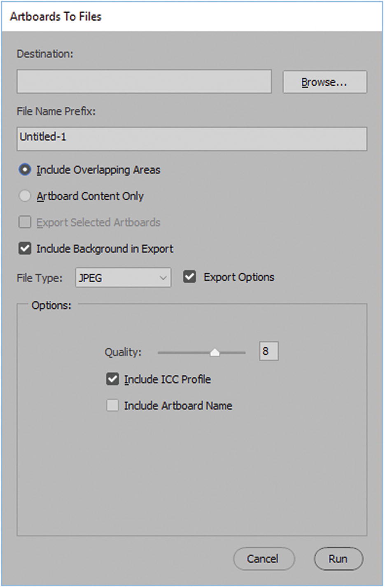
Task: Click the File Name Prefix text field
Action: click(192, 138)
